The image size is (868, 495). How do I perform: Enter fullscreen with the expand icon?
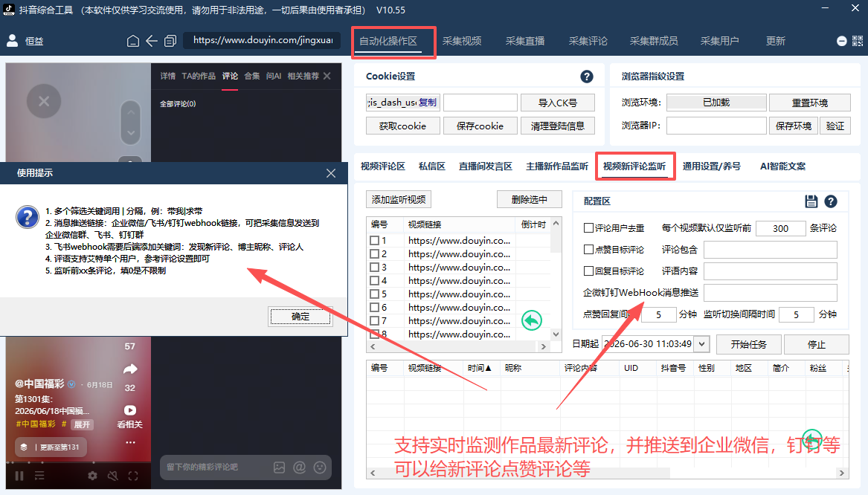pyautogui.click(x=133, y=476)
